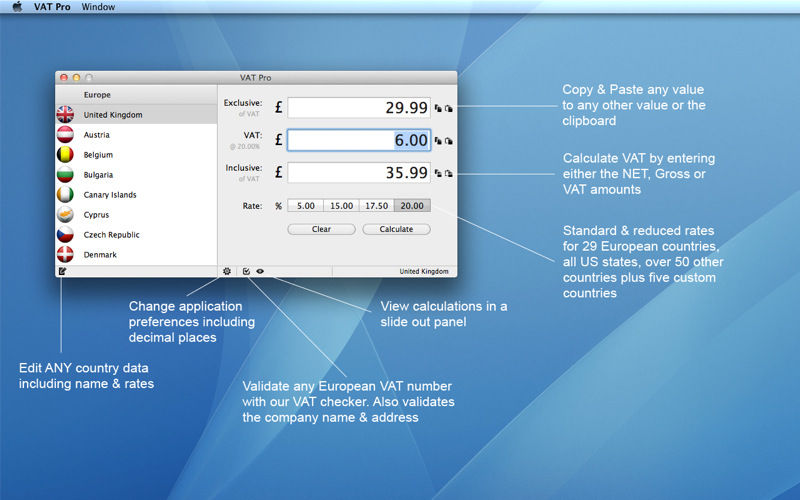
Task: Select the Canary Islands flag
Action: (65, 194)
